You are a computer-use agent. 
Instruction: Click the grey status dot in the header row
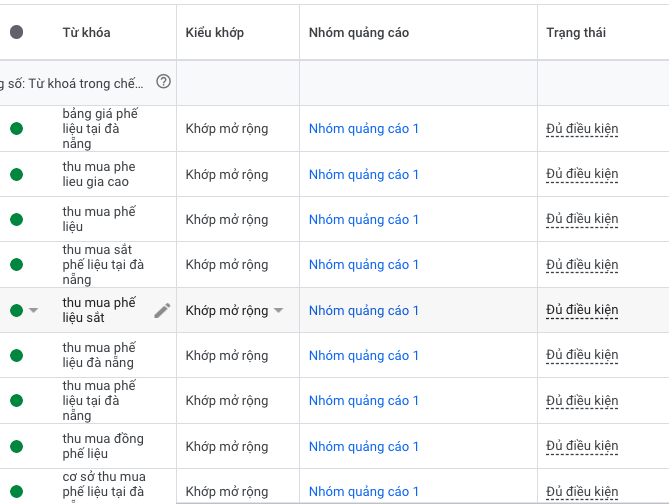16,33
